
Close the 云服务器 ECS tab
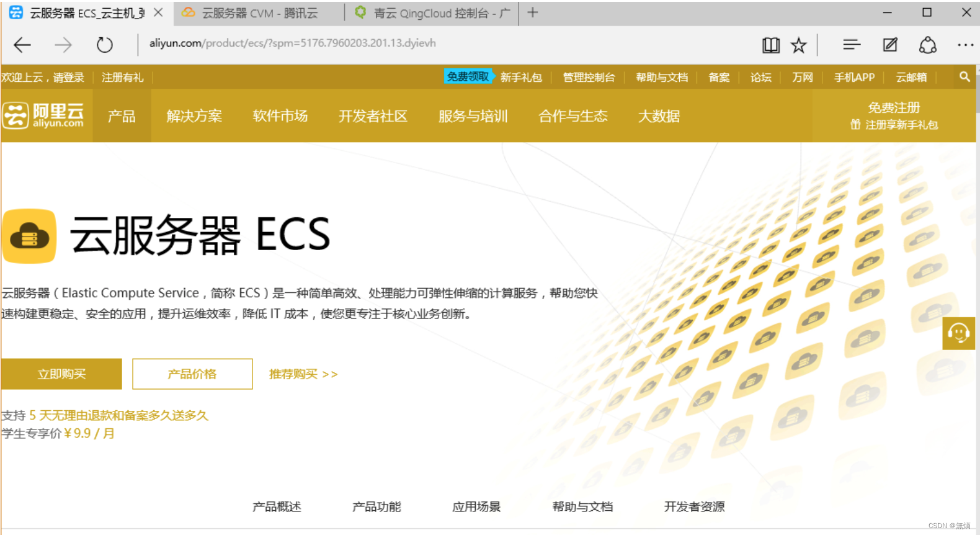point(158,12)
